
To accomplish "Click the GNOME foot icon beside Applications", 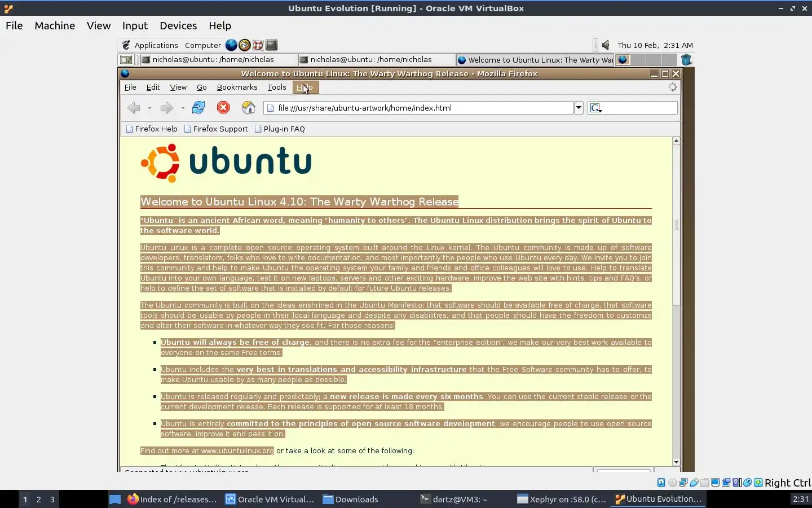I will point(126,45).
